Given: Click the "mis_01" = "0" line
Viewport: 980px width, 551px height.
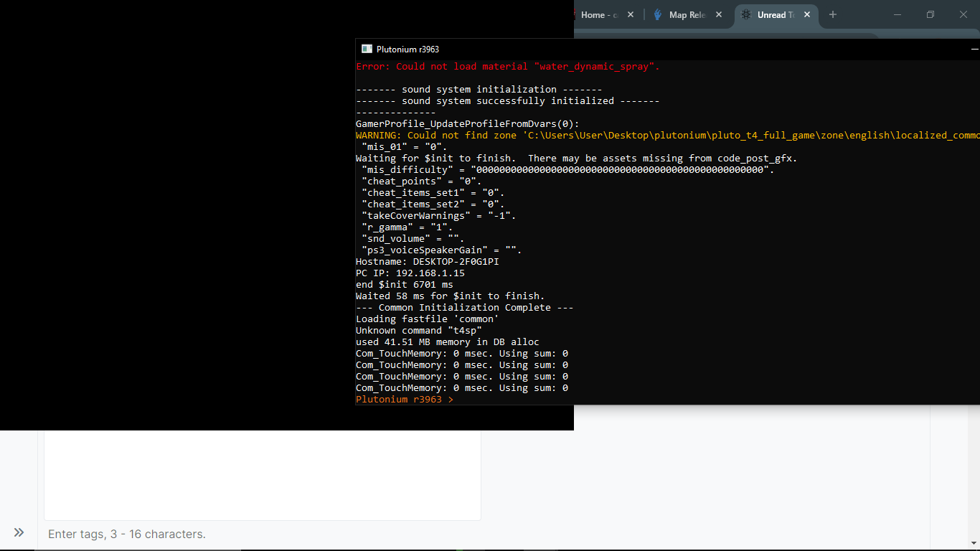Looking at the screenshot, I should 405,147.
